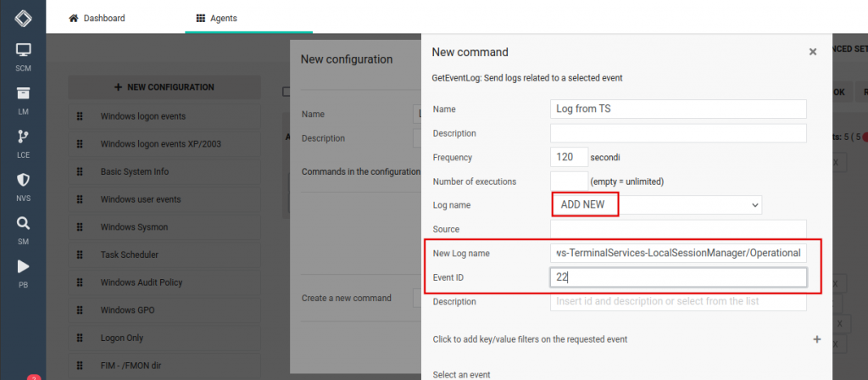Open the SM search module
Screen dimensions: 868x380
(x=23, y=231)
